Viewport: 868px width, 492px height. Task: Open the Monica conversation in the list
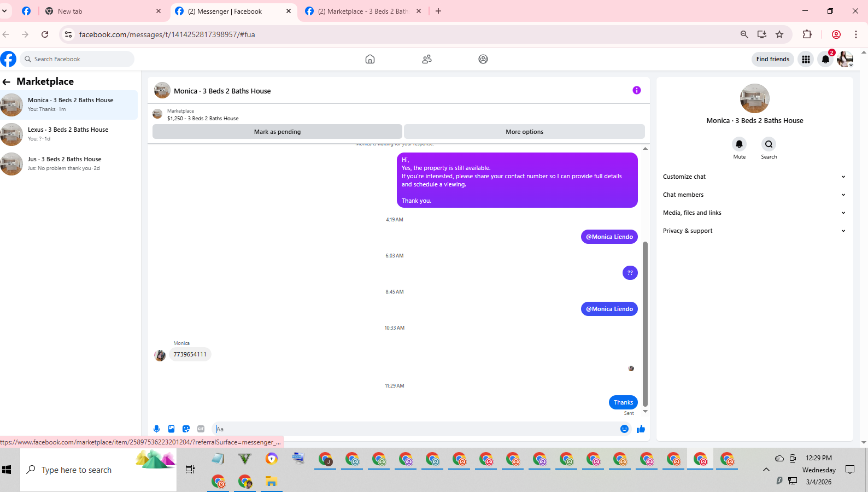[x=69, y=105]
